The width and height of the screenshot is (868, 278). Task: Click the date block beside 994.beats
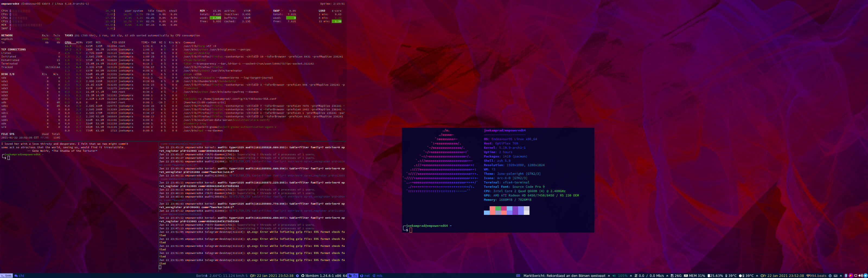pyautogui.click(x=782, y=276)
